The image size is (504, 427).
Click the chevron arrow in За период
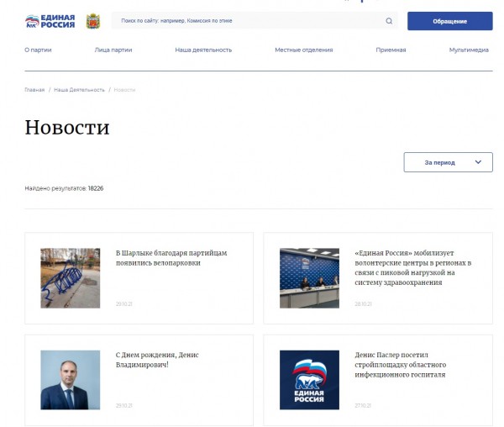[x=478, y=162]
